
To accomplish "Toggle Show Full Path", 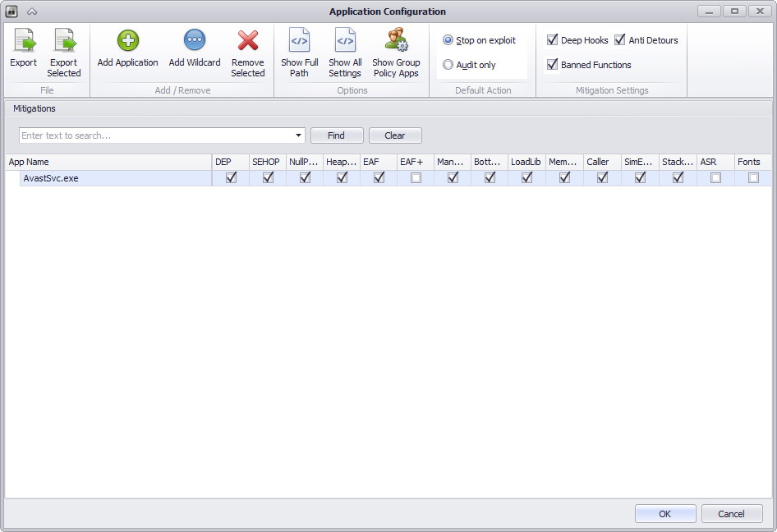I will pos(299,41).
